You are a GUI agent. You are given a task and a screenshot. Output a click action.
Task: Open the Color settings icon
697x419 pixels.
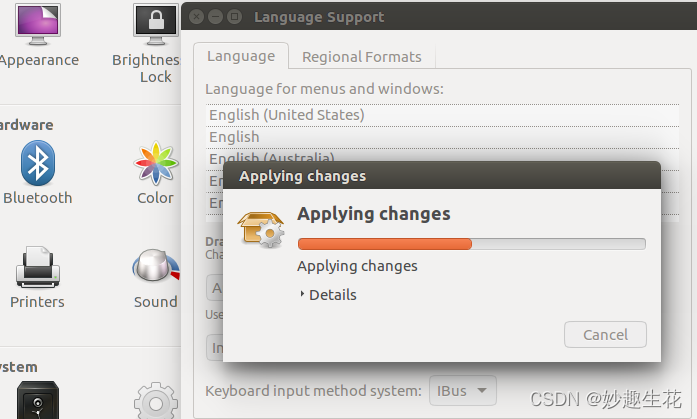155,163
